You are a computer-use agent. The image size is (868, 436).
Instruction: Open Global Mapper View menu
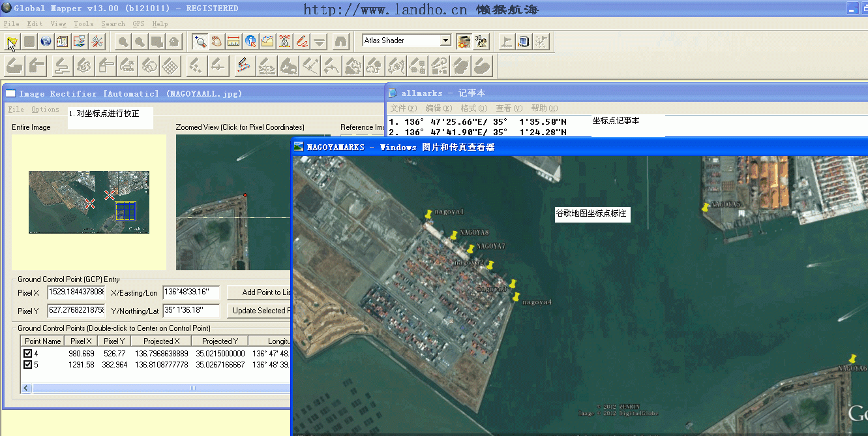[59, 23]
